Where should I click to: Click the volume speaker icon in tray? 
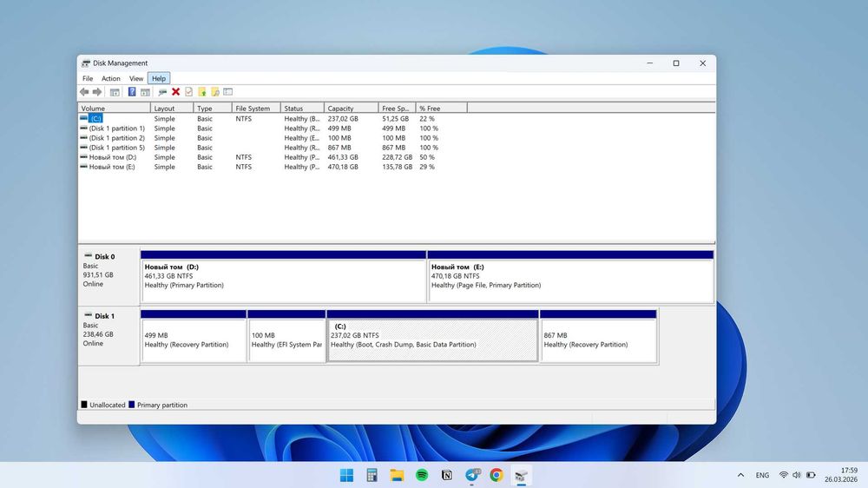[x=797, y=475]
